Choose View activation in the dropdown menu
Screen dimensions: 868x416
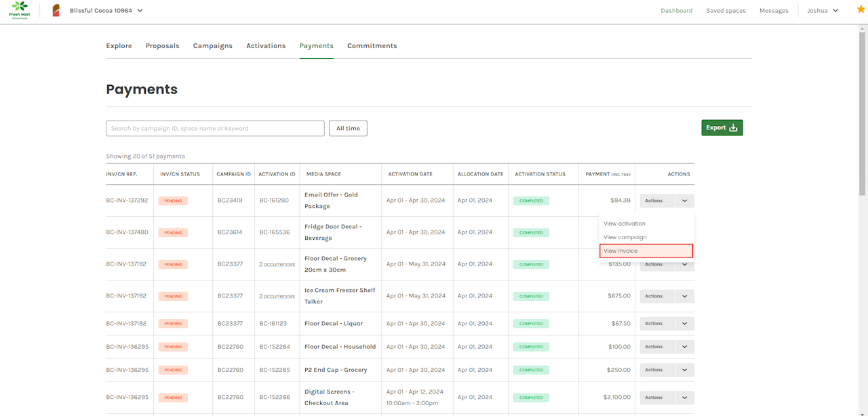(x=625, y=224)
